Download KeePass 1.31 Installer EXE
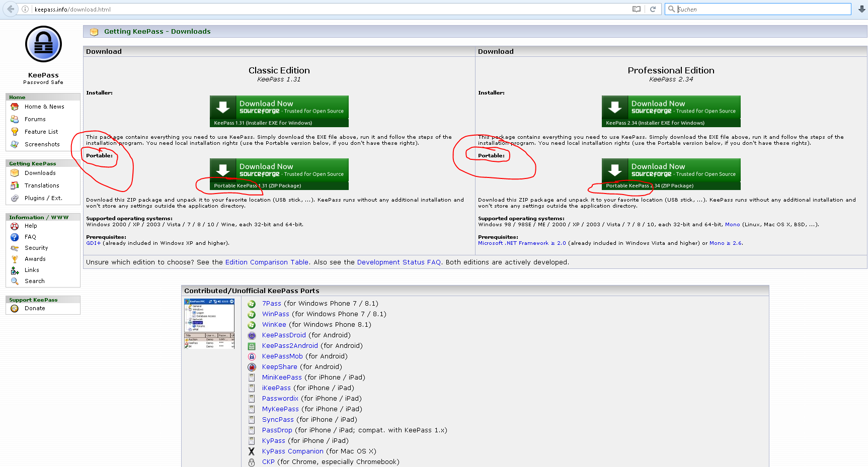The width and height of the screenshot is (868, 467). click(x=279, y=111)
